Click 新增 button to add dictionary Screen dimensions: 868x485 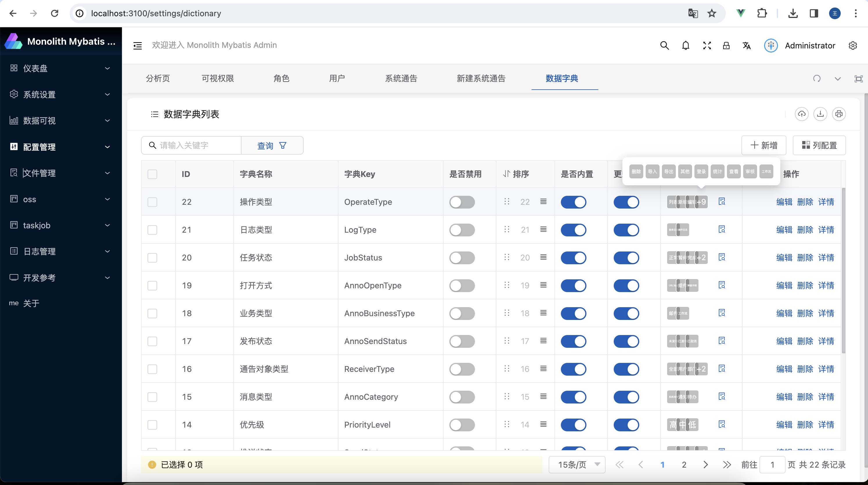click(x=764, y=145)
